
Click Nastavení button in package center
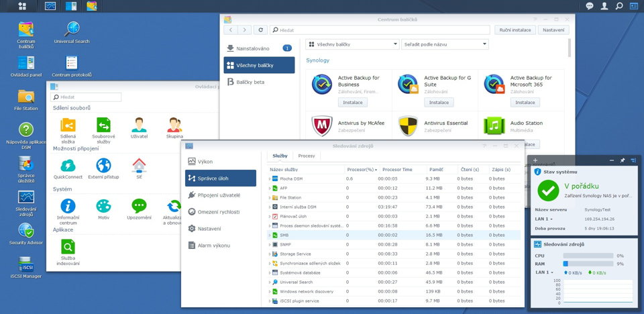pyautogui.click(x=553, y=30)
